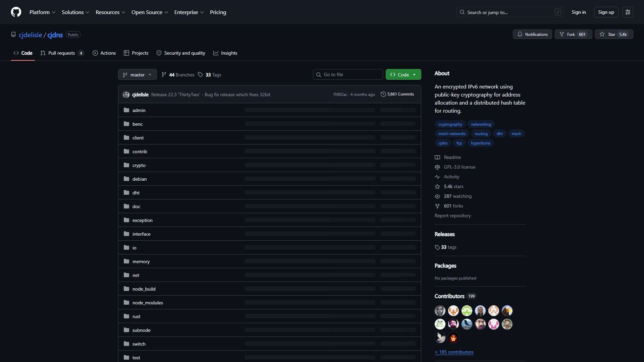Open the Pricing page

[x=218, y=12]
